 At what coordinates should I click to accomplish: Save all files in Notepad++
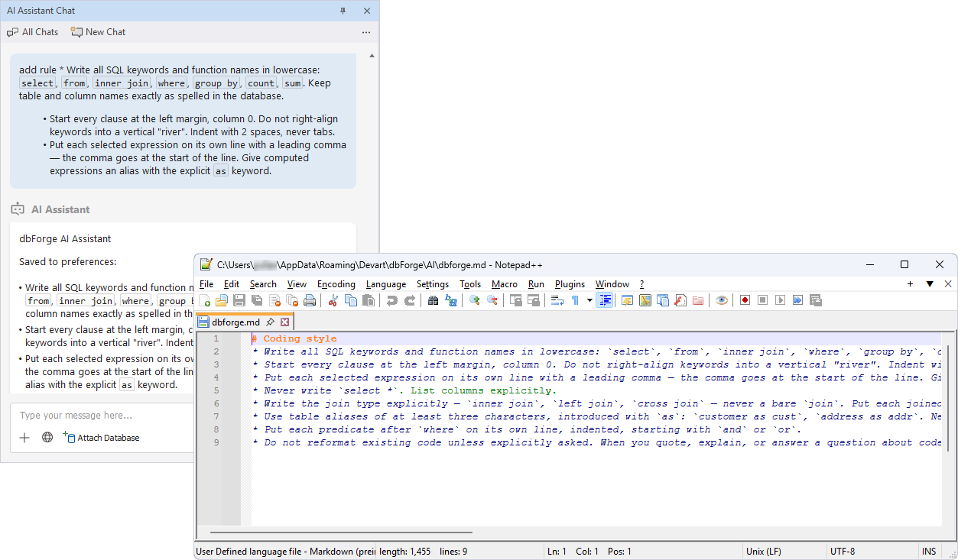pyautogui.click(x=257, y=300)
